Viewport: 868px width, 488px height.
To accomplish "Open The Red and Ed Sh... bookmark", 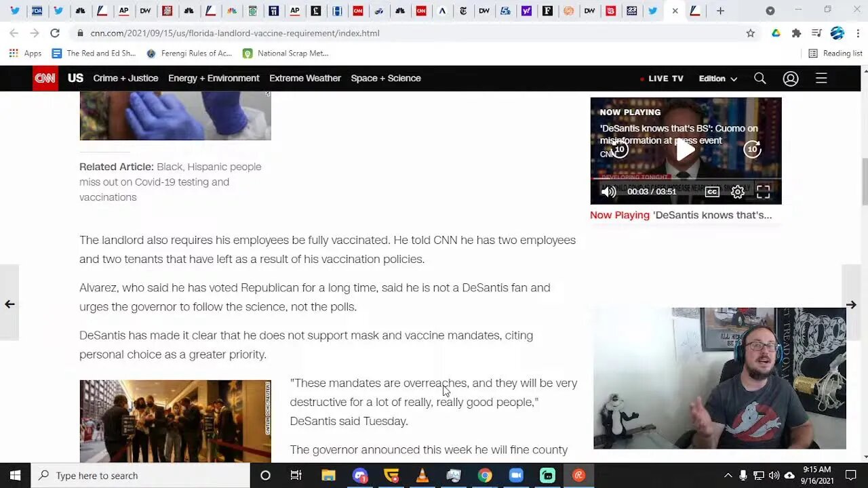I will 94,53.
